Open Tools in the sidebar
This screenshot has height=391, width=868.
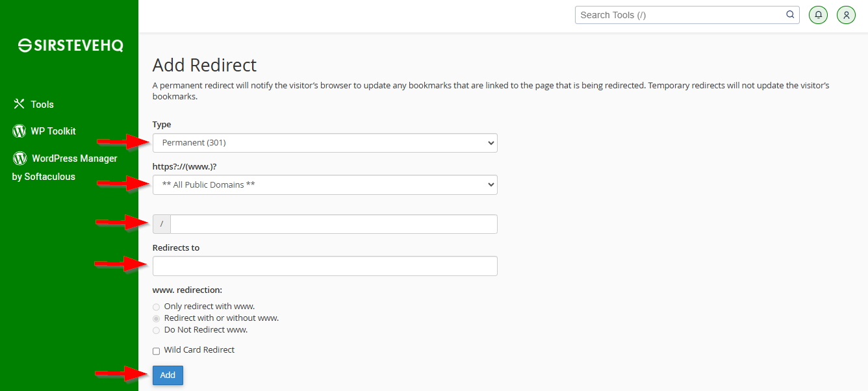[42, 105]
